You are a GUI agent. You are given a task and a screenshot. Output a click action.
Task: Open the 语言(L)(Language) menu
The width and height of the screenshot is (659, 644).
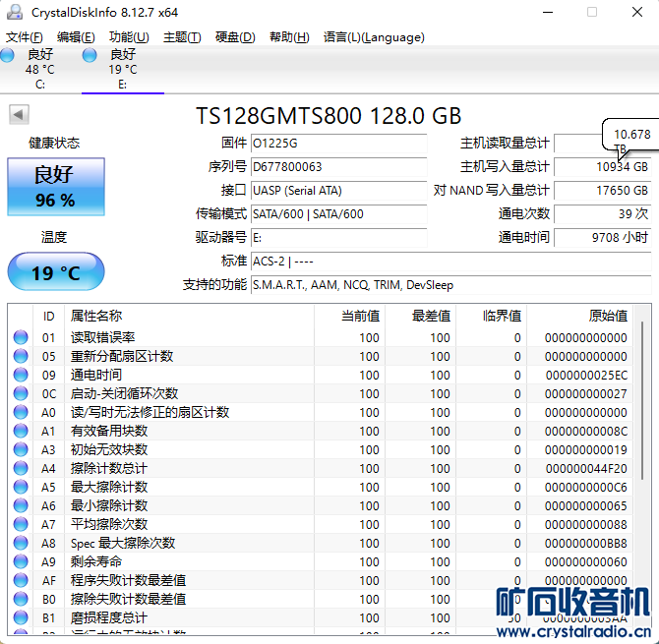click(374, 37)
